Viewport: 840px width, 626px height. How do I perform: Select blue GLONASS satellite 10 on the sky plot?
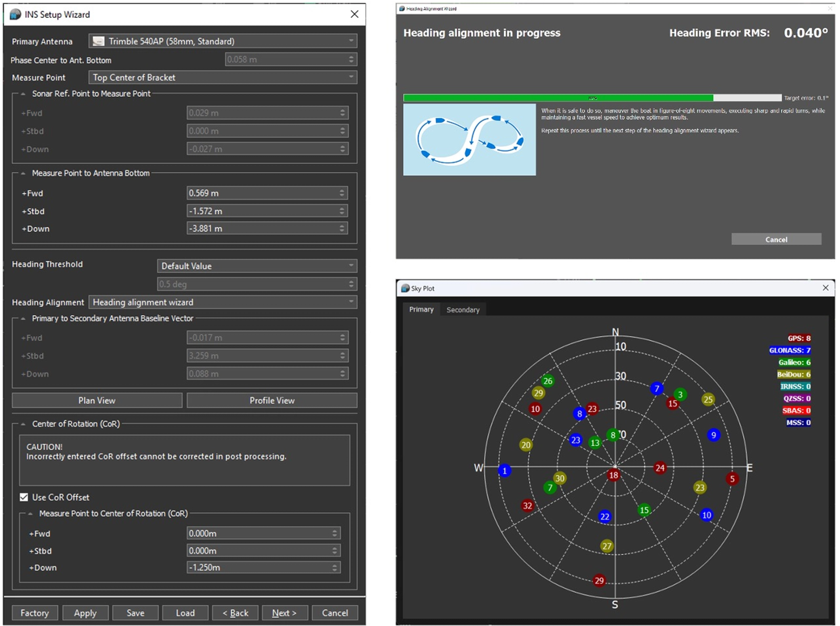coord(707,515)
